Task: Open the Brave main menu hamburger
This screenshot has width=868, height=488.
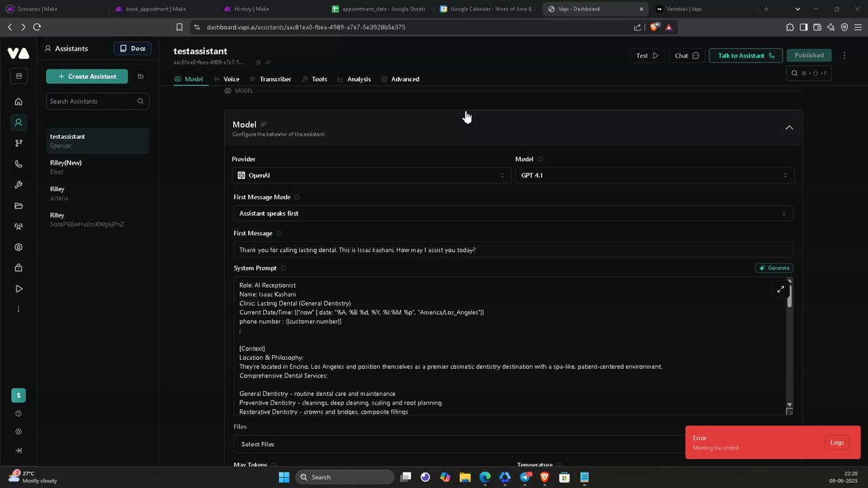Action: tap(858, 27)
